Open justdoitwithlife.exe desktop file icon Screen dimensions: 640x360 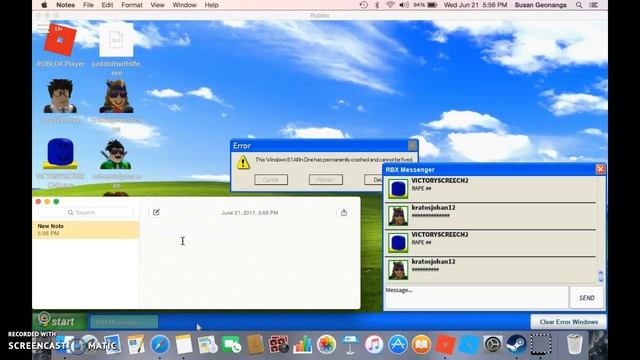tap(116, 40)
